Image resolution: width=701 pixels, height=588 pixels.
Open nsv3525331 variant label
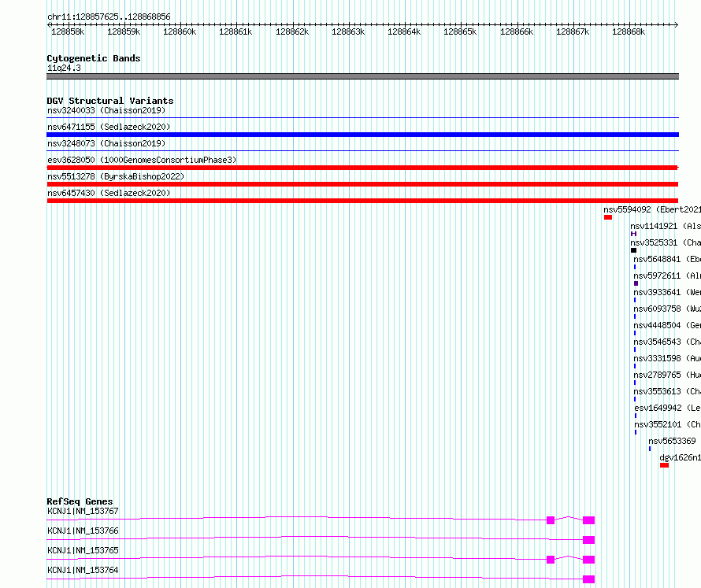point(666,242)
